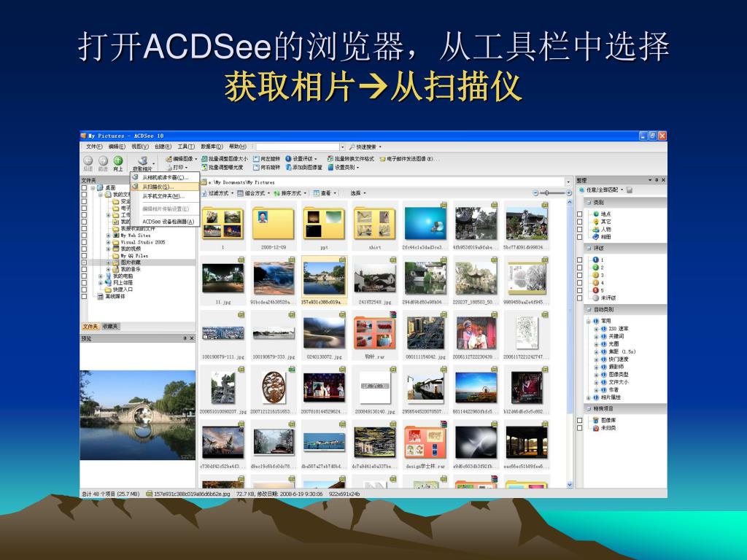Click the blue rating 1 badge
Screen dimensions: 747x560
click(595, 260)
